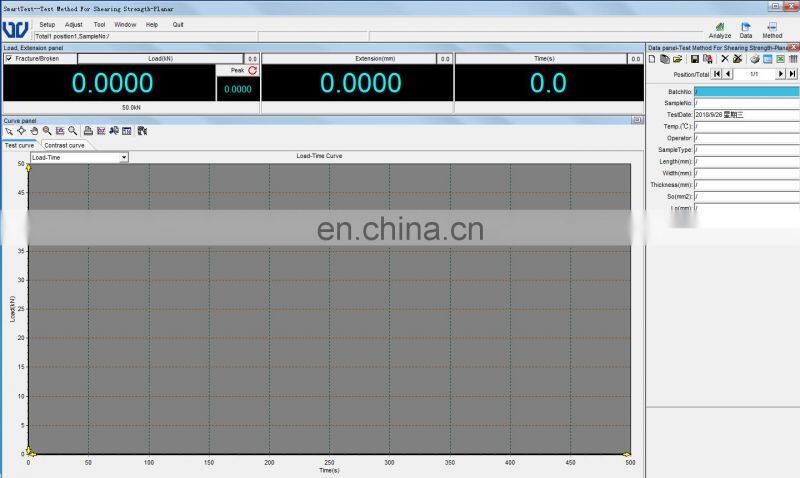
Task: Export to Excel with green icon
Action: click(781, 59)
